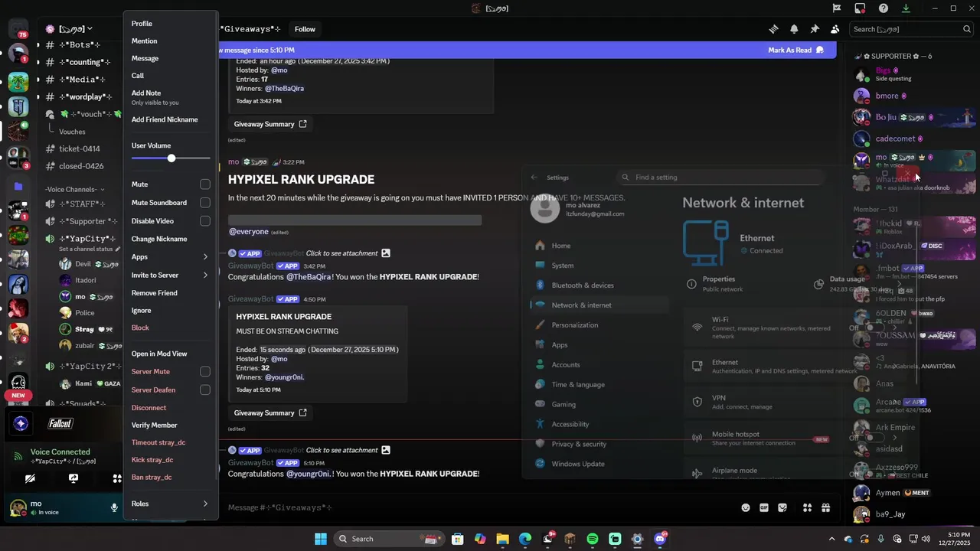
Task: Choose Remove Friend
Action: (x=170, y=293)
